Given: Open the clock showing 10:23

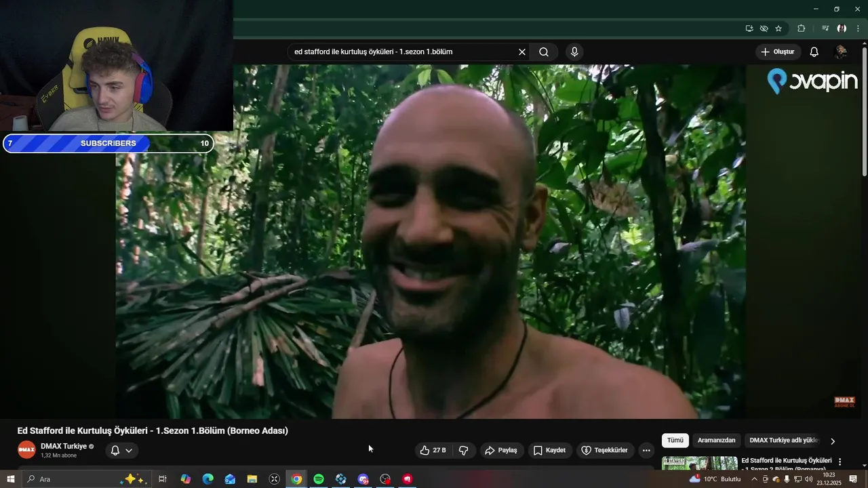Looking at the screenshot, I should [x=829, y=479].
